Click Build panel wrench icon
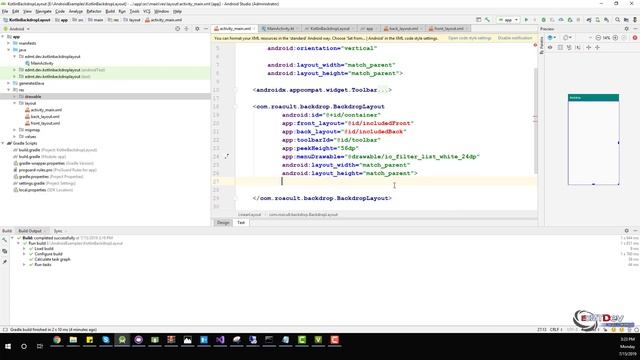 tap(4, 240)
